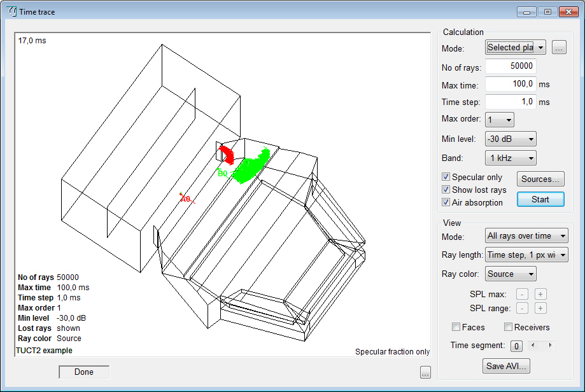
Task: Click the B0 source marker
Action: [x=222, y=174]
